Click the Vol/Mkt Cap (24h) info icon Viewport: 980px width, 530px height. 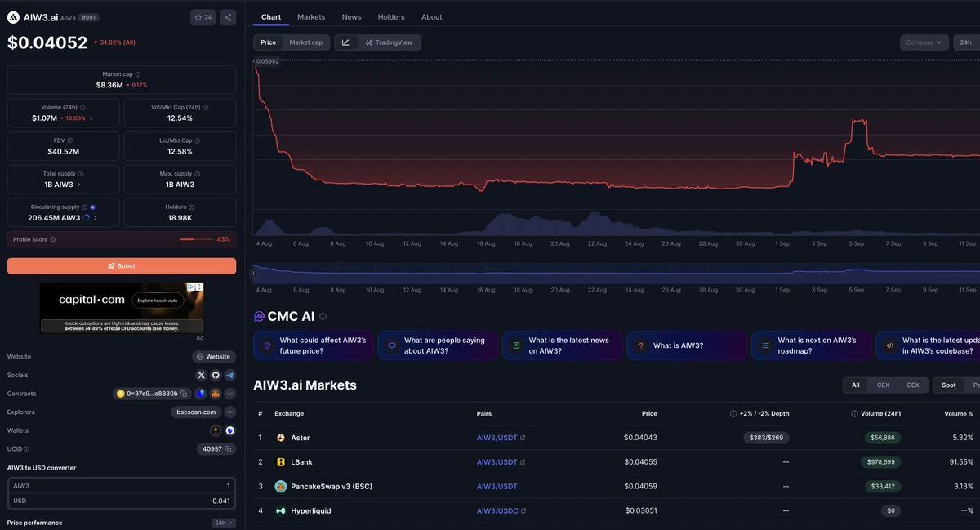point(205,108)
